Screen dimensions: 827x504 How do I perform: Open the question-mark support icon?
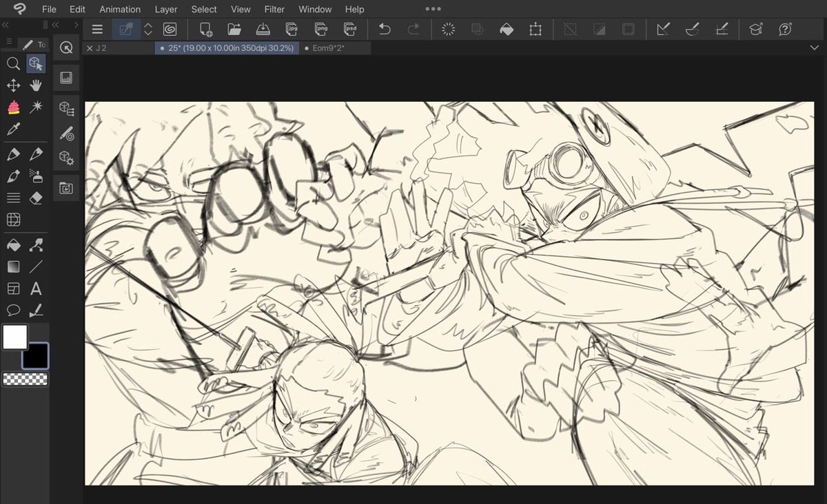[785, 30]
